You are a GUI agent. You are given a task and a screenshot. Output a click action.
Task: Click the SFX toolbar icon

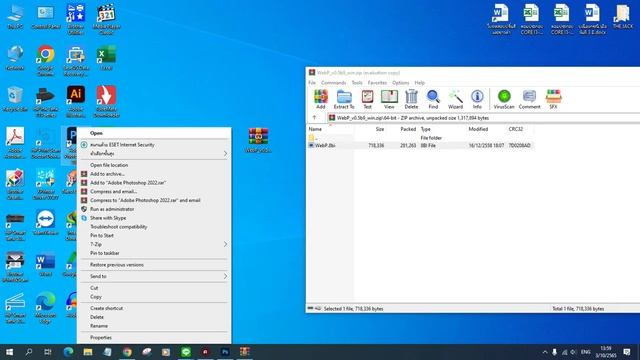coord(553,99)
